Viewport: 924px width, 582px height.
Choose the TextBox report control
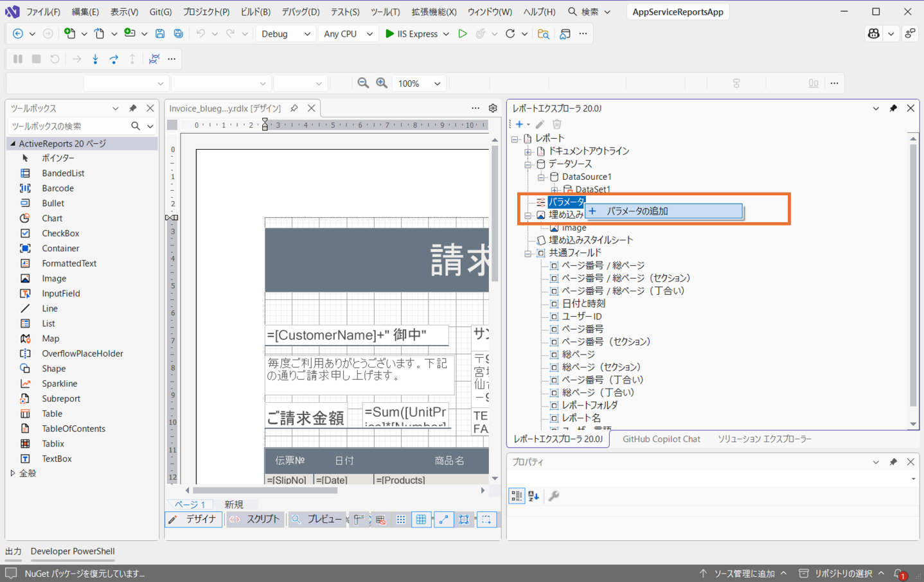point(57,459)
